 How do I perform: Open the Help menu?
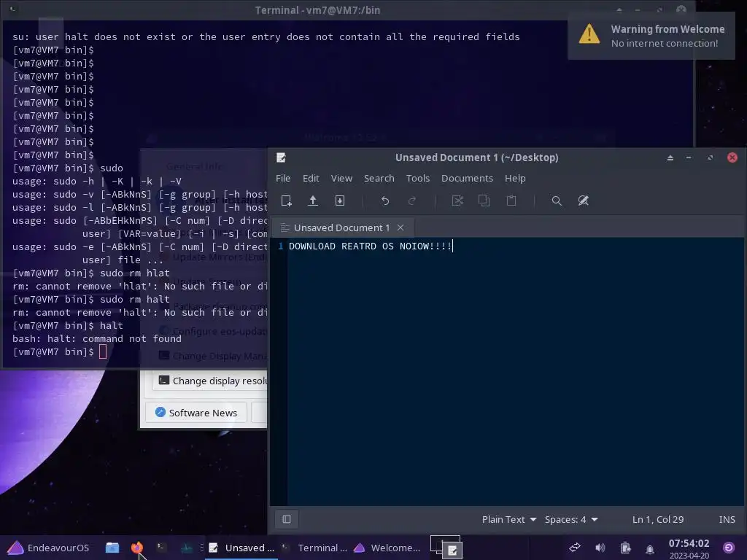click(x=515, y=178)
